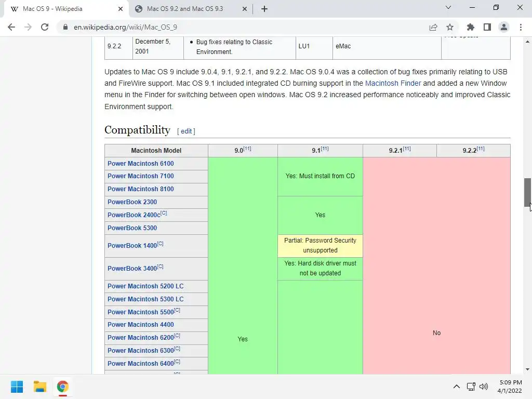Open footnote C beside PowerBook 2400c
Viewport: 532px width, 399px height.
coord(164,213)
